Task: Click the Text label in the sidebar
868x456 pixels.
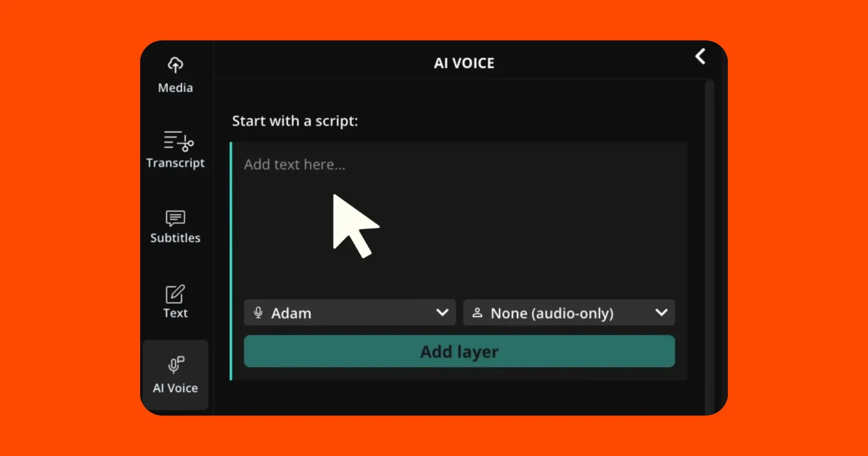Action: (175, 313)
